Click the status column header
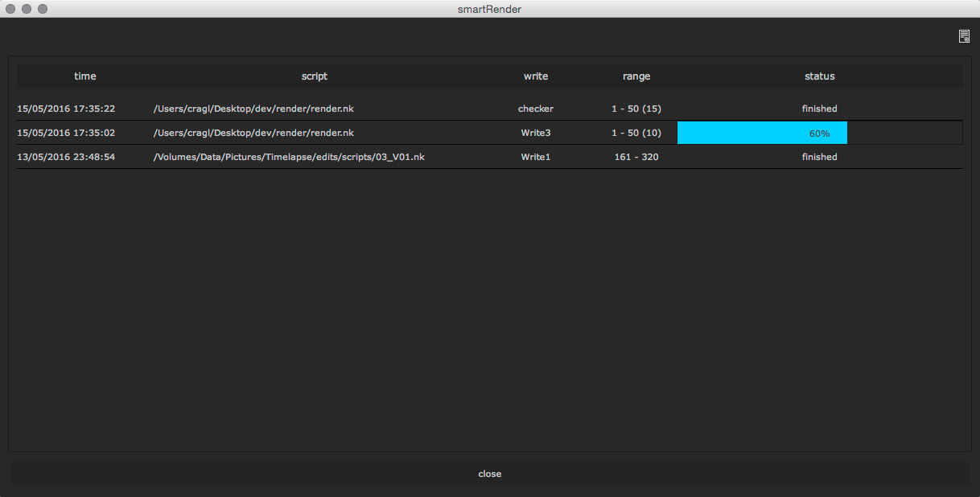 tap(820, 76)
